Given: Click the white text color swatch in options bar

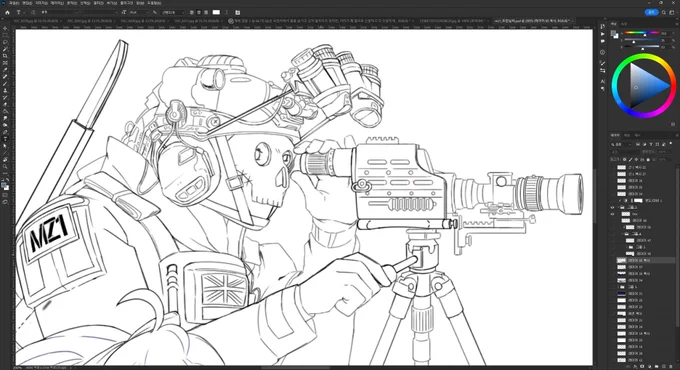Looking at the screenshot, I should (216, 13).
